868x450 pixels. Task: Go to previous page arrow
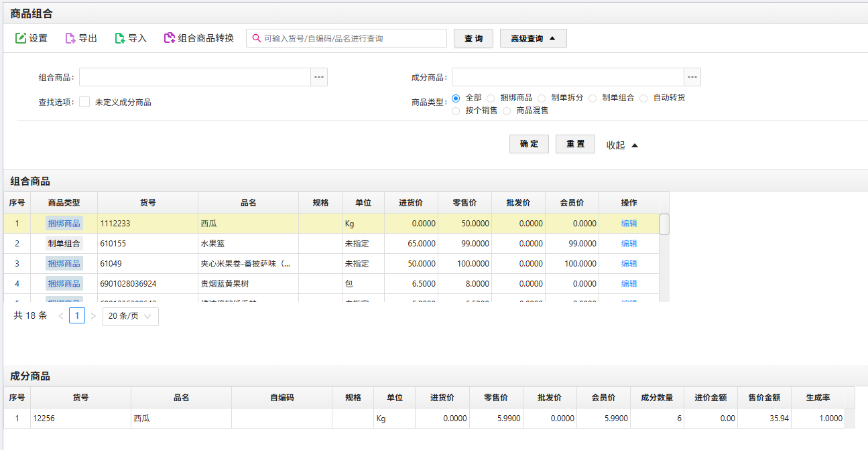[x=61, y=316]
